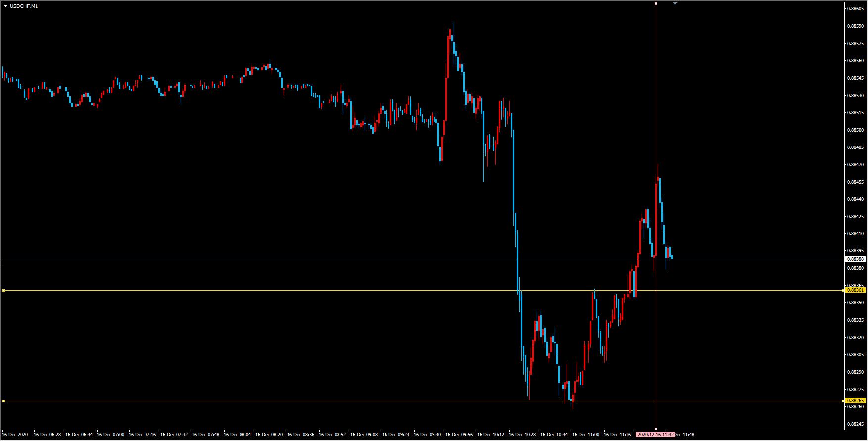The height and width of the screenshot is (441, 868).
Task: Click the pink 2020.12.16 11:42 date label
Action: (656, 435)
